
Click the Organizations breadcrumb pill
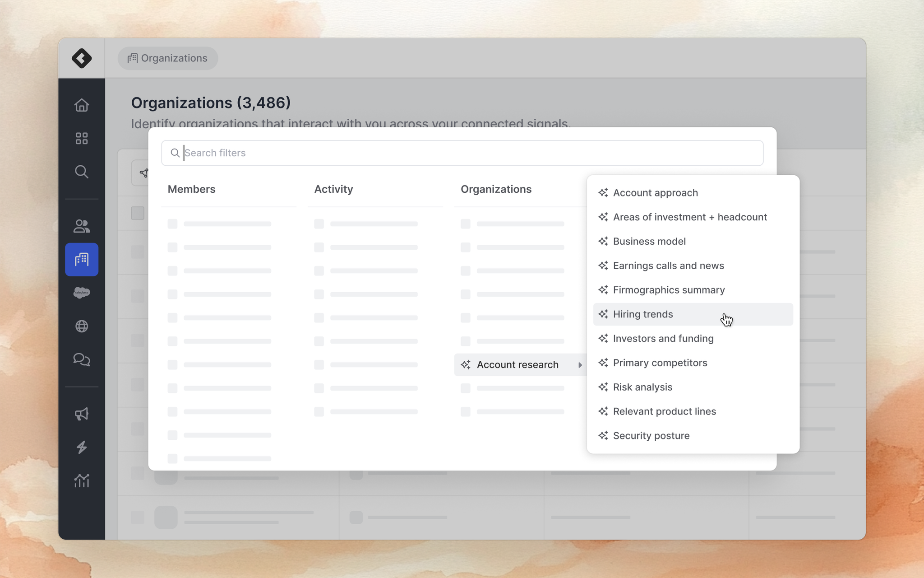pyautogui.click(x=168, y=58)
